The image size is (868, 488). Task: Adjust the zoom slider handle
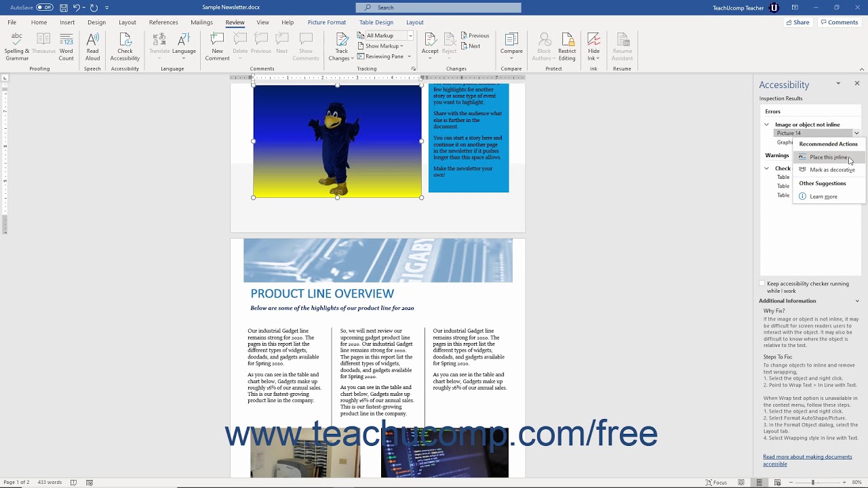pyautogui.click(x=812, y=483)
